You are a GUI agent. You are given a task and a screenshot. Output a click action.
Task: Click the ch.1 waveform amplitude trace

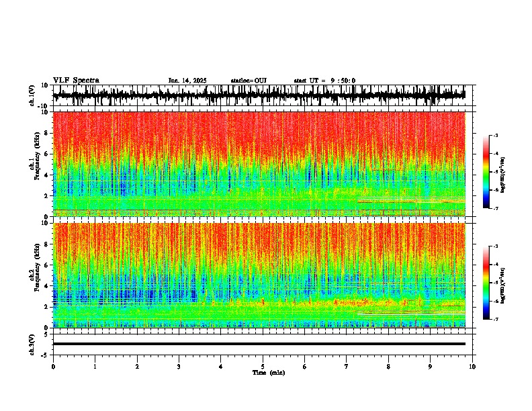tap(259, 95)
